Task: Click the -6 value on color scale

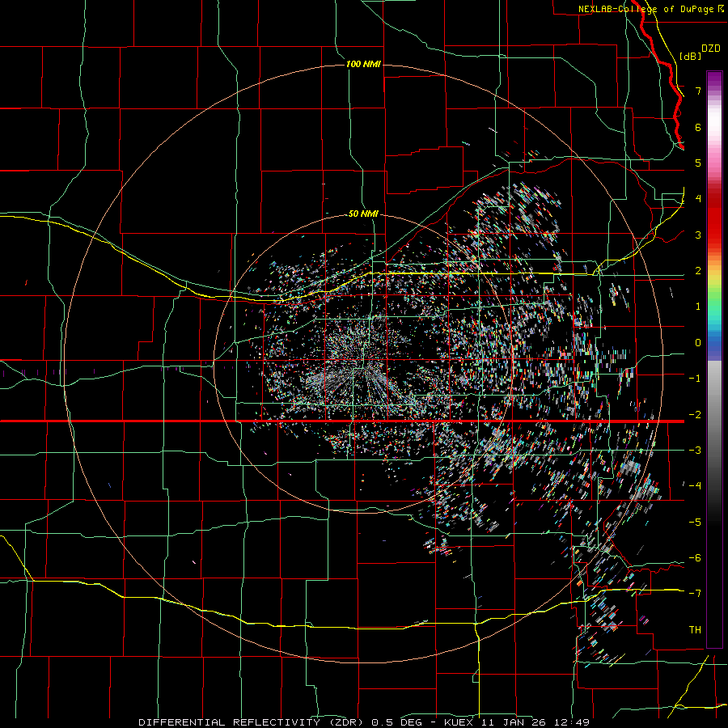Action: (x=695, y=557)
